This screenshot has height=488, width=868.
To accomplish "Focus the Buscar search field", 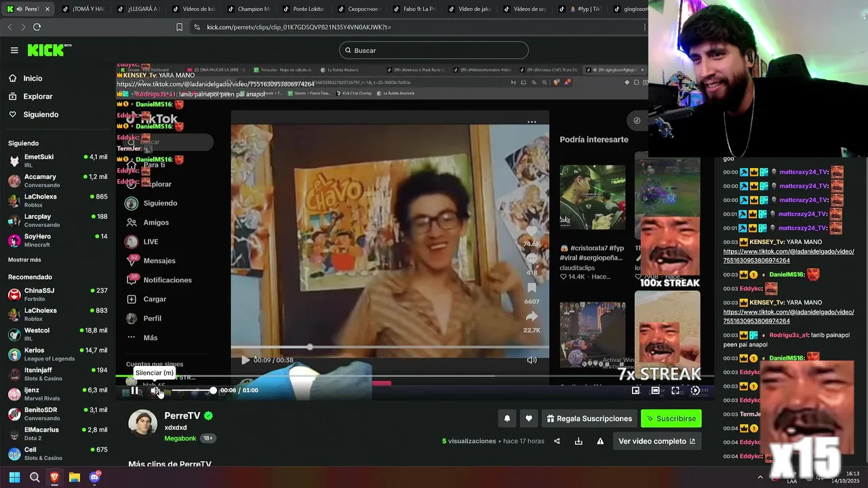I will coord(434,50).
